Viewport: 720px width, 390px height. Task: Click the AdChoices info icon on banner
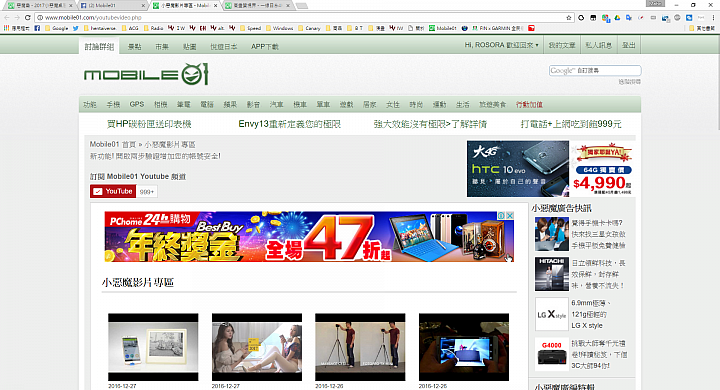coord(502,215)
